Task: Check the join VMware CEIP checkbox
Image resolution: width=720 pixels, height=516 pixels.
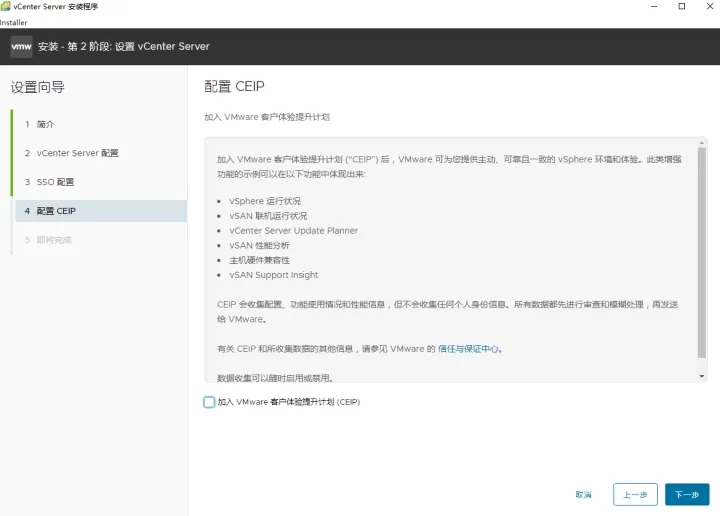Action: (209, 402)
